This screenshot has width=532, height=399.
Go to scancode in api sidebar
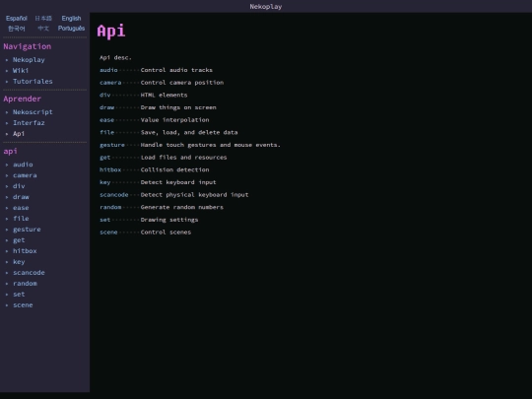pos(29,273)
